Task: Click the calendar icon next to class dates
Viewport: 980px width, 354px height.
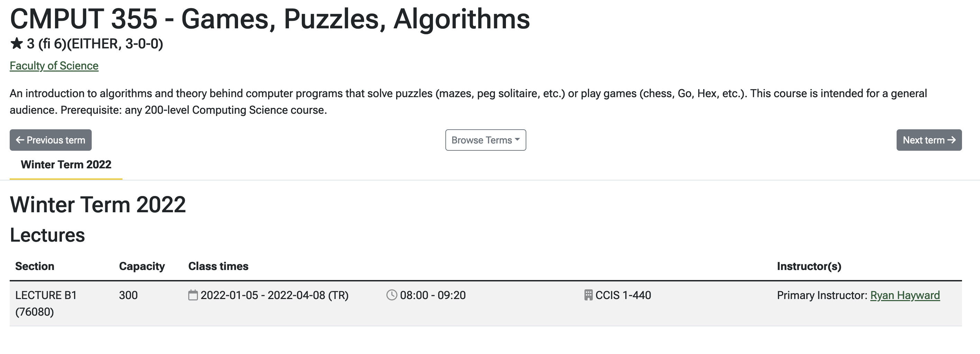Action: (193, 295)
